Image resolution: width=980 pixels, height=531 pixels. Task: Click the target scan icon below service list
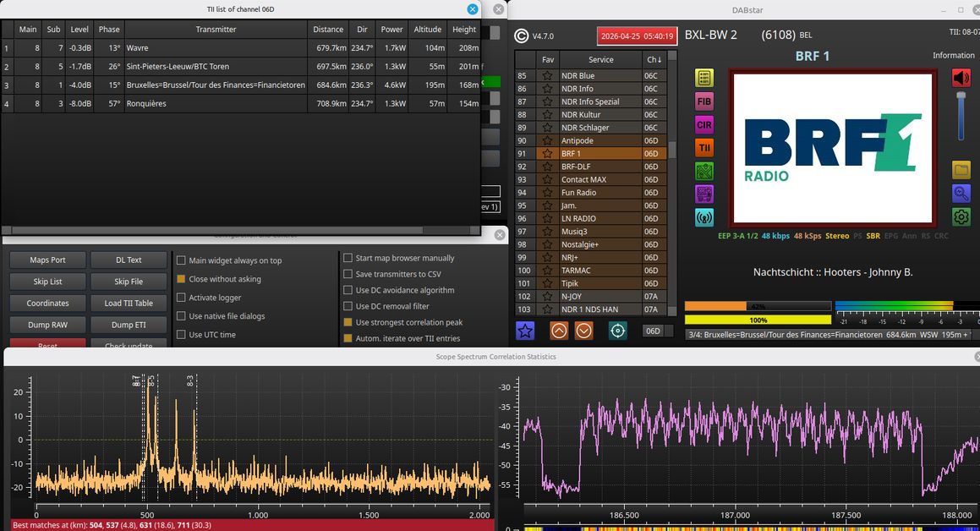[x=618, y=331]
